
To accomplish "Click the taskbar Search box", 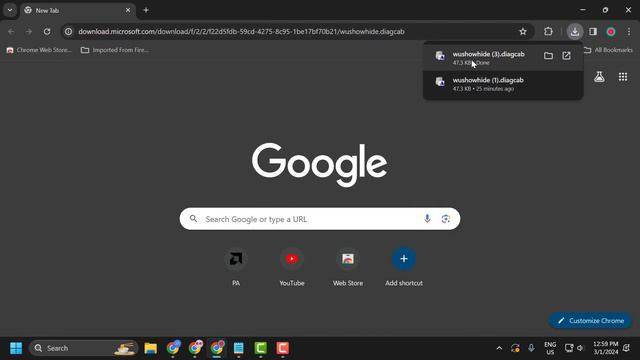I will (84, 348).
